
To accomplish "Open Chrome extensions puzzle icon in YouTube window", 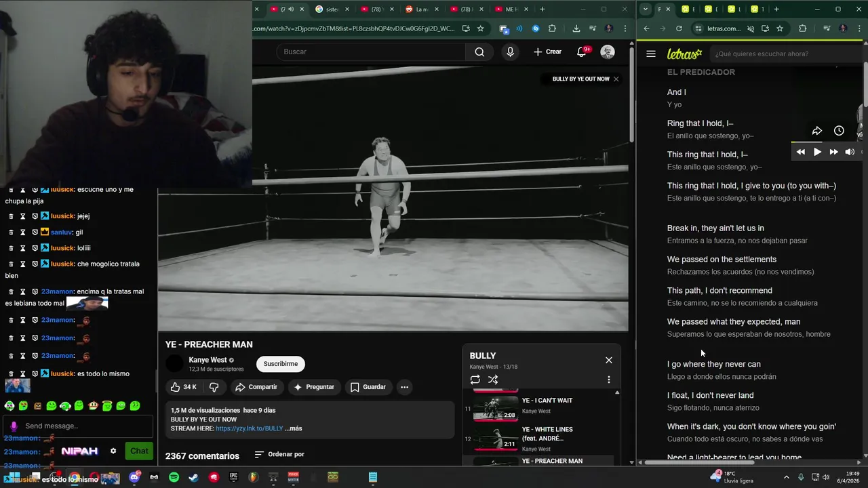I will click(x=552, y=28).
